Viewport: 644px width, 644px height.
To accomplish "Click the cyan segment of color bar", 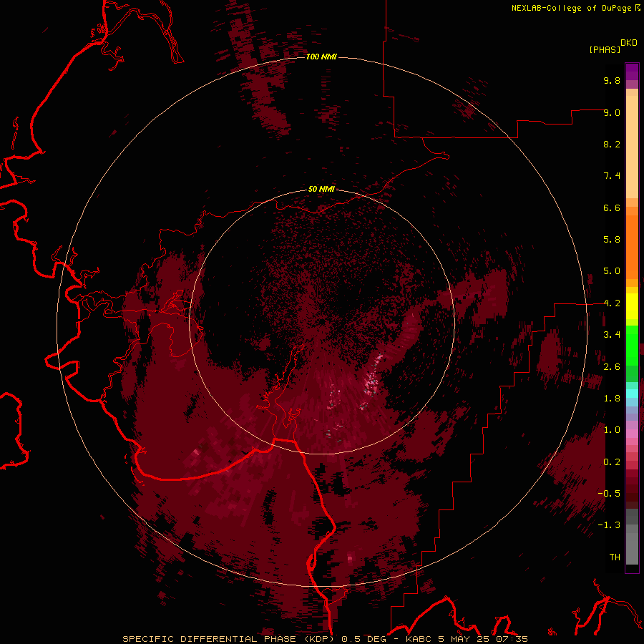I will (632, 394).
